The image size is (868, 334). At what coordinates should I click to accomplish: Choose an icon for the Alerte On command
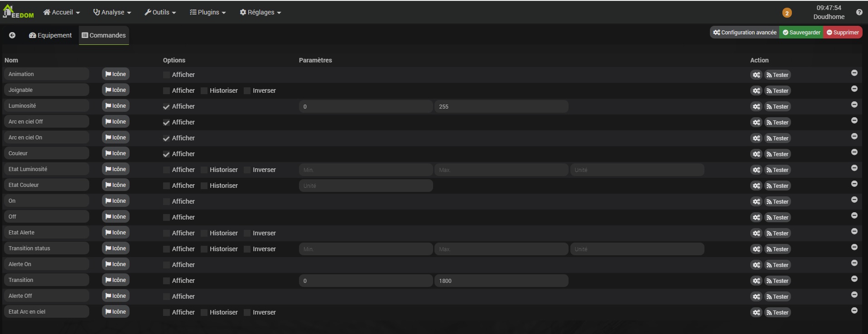(x=116, y=264)
